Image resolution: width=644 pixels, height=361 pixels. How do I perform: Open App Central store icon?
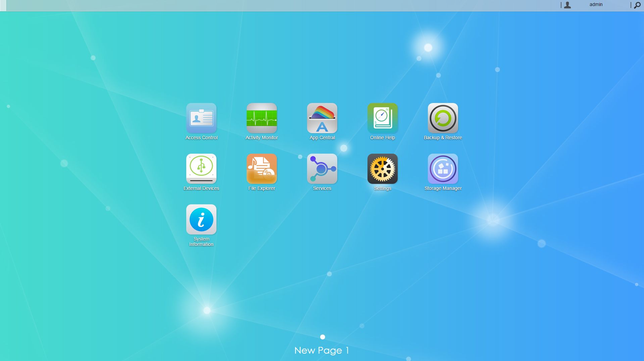click(x=322, y=118)
